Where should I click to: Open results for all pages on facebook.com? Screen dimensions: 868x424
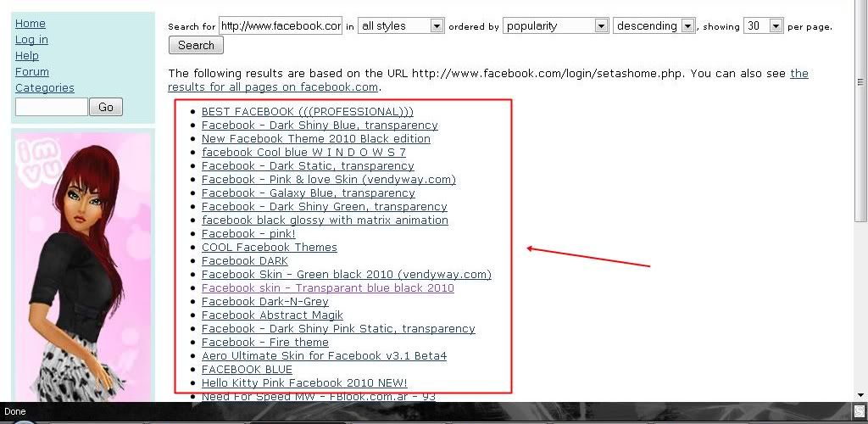(273, 87)
